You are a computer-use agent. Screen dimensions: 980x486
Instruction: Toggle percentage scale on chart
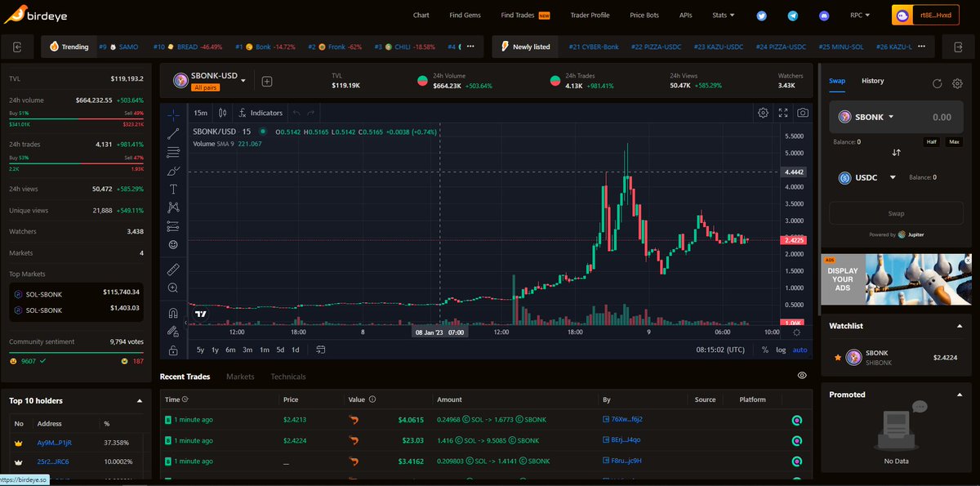click(764, 350)
